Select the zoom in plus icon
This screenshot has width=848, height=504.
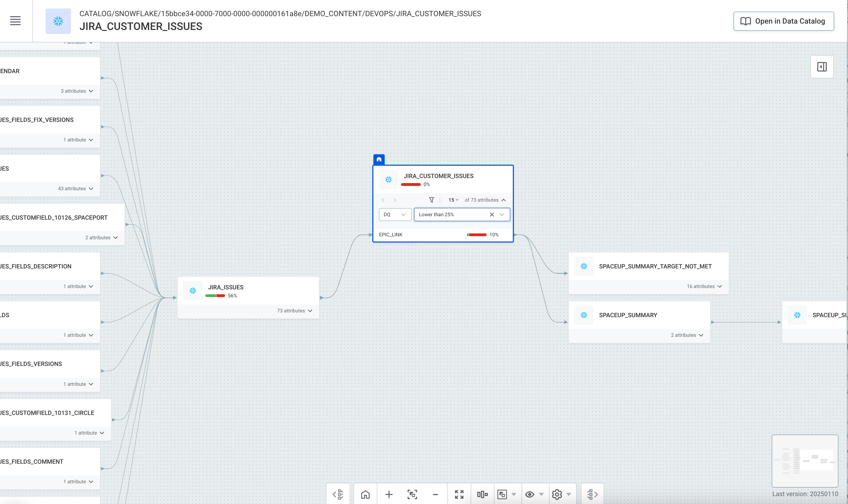(388, 494)
